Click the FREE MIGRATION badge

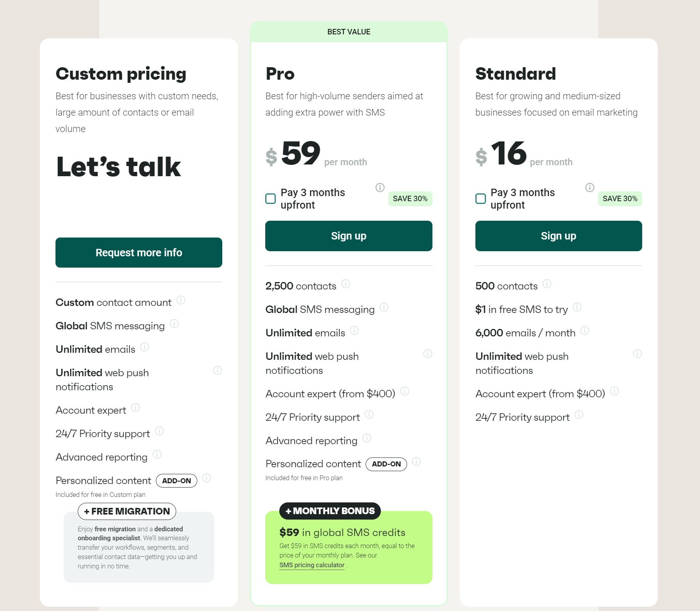[127, 511]
